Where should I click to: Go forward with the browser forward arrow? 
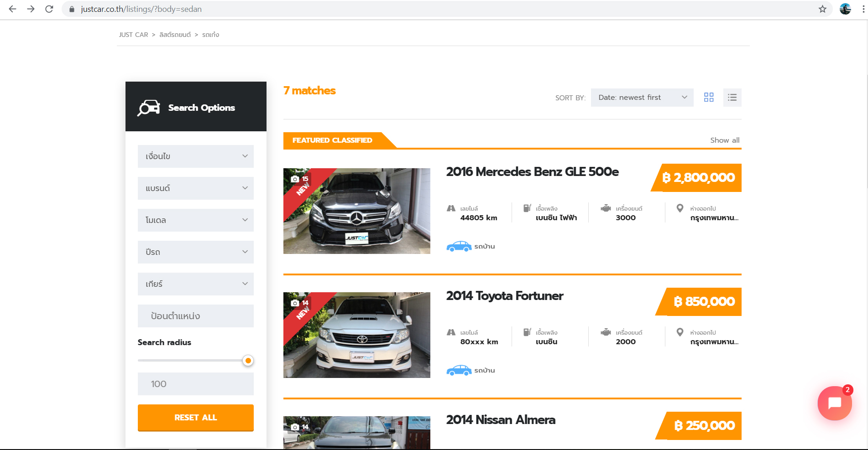coord(31,9)
